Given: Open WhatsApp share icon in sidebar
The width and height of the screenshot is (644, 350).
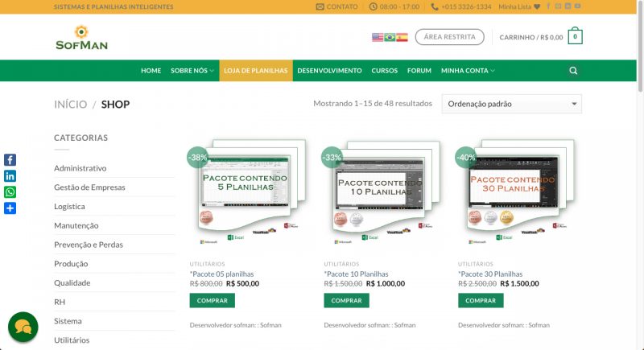Looking at the screenshot, I should coord(10,192).
